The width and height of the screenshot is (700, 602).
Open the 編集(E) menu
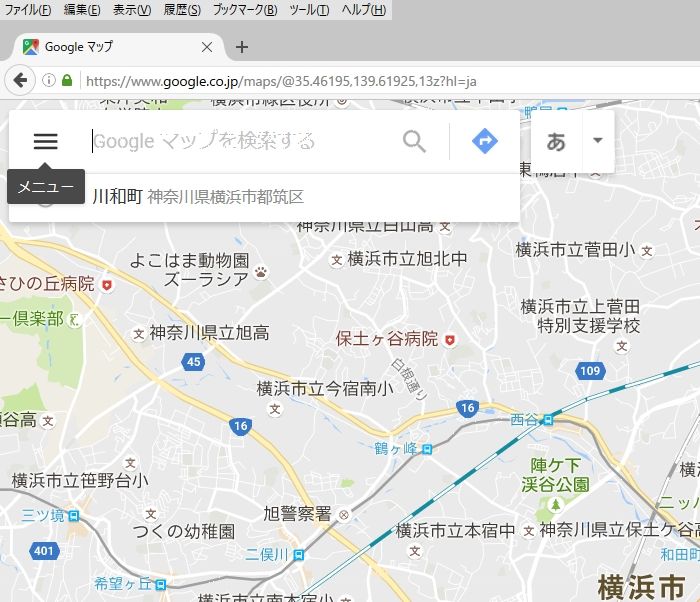tap(82, 9)
